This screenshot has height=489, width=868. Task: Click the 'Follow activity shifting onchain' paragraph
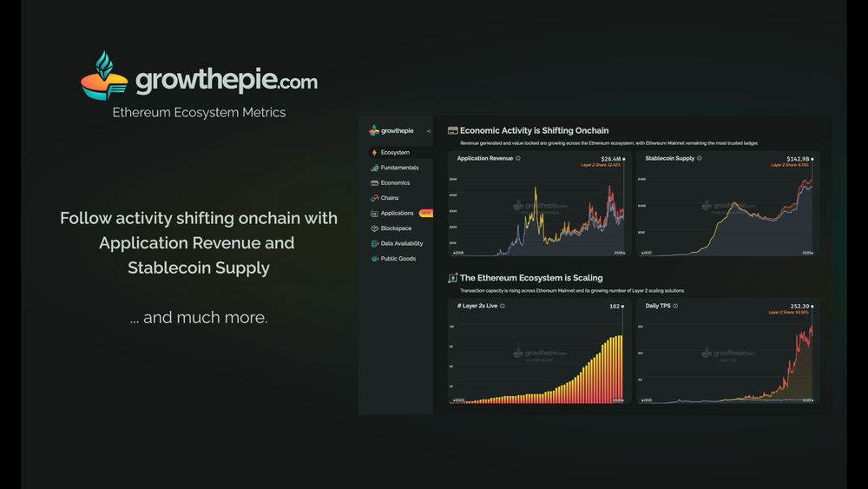(x=199, y=243)
